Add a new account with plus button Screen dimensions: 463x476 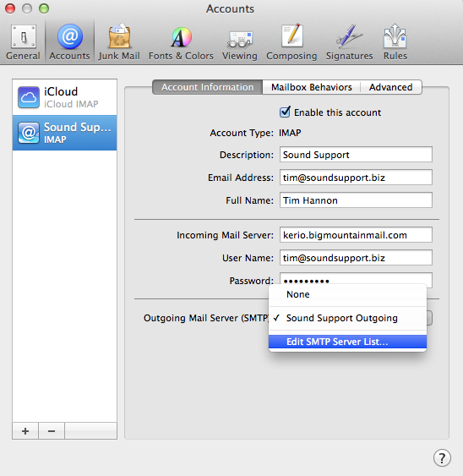(x=25, y=431)
